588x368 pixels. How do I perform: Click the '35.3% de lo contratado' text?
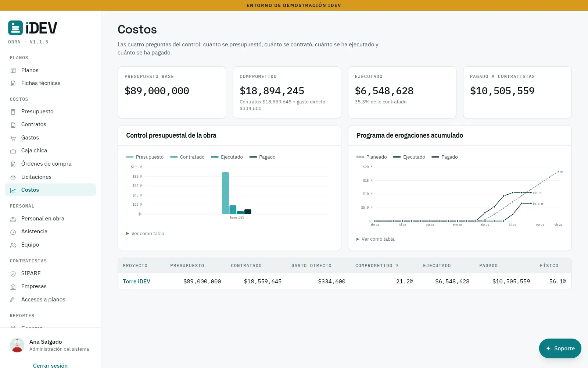[381, 102]
